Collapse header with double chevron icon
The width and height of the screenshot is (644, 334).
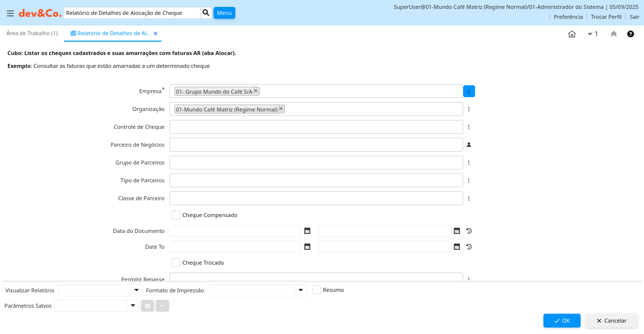tap(613, 34)
